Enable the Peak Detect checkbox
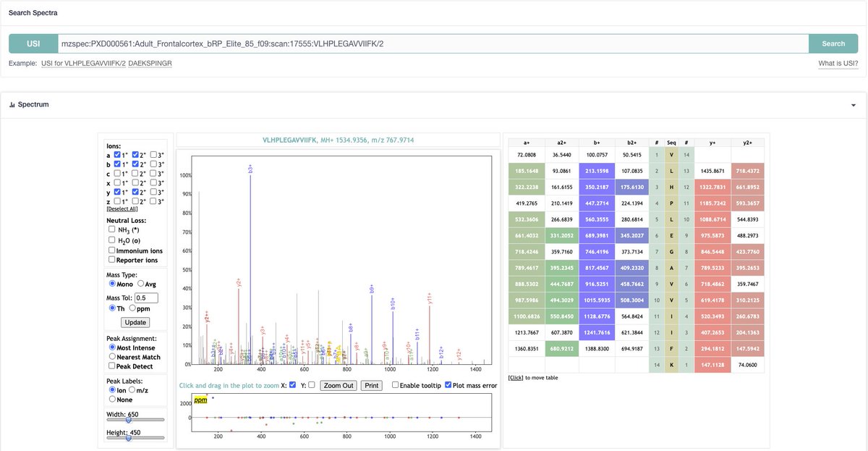Screen dimensions: 868x451 [x=112, y=366]
